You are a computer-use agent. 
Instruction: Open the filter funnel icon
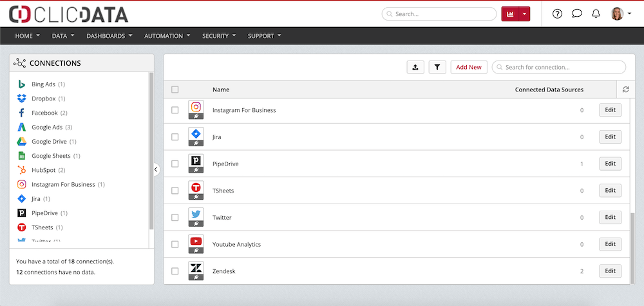pyautogui.click(x=437, y=67)
